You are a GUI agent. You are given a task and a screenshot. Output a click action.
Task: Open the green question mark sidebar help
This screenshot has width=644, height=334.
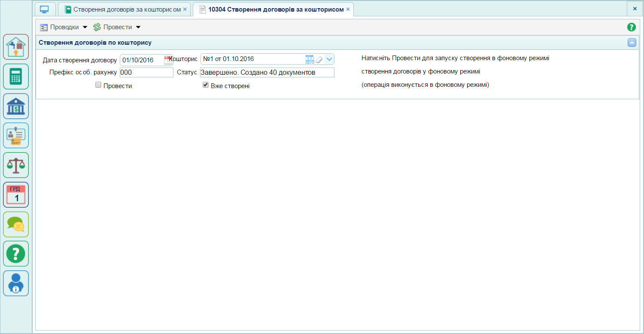16,254
